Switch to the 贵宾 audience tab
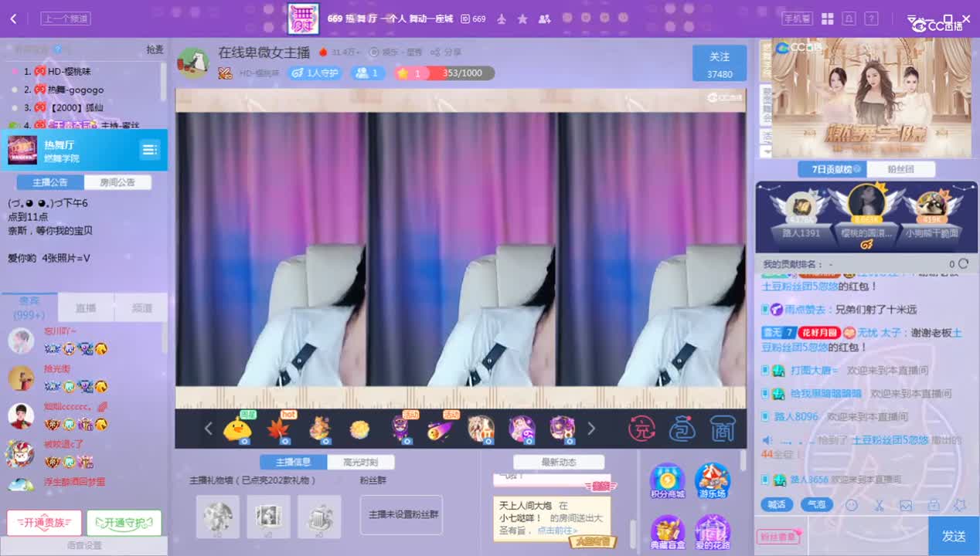The width and height of the screenshot is (980, 556). [29, 307]
